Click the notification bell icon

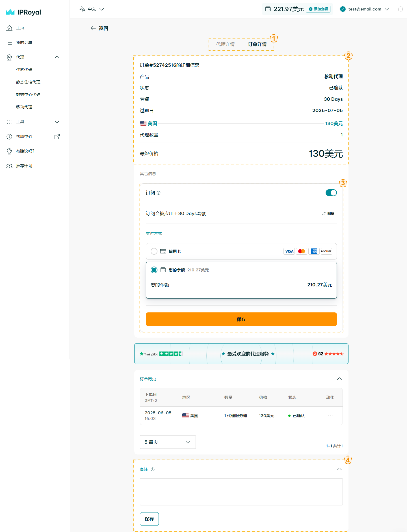[400, 9]
